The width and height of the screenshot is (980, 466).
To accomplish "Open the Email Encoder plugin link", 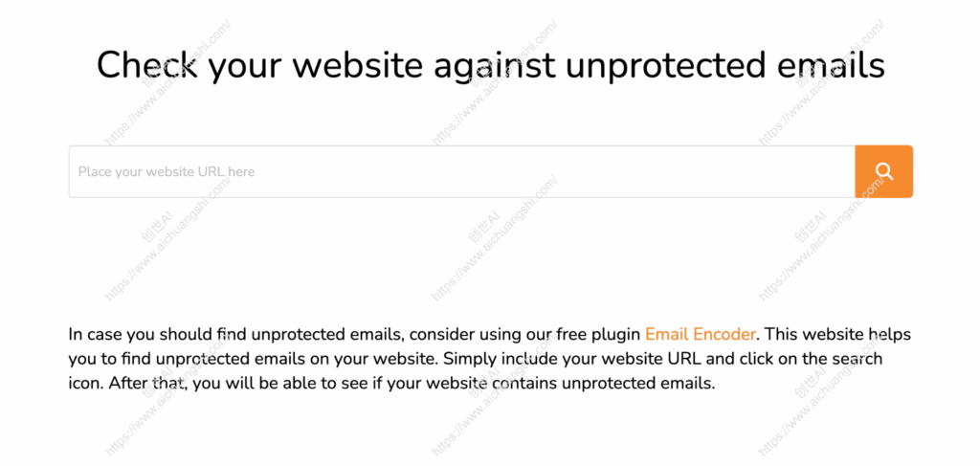I will (701, 335).
